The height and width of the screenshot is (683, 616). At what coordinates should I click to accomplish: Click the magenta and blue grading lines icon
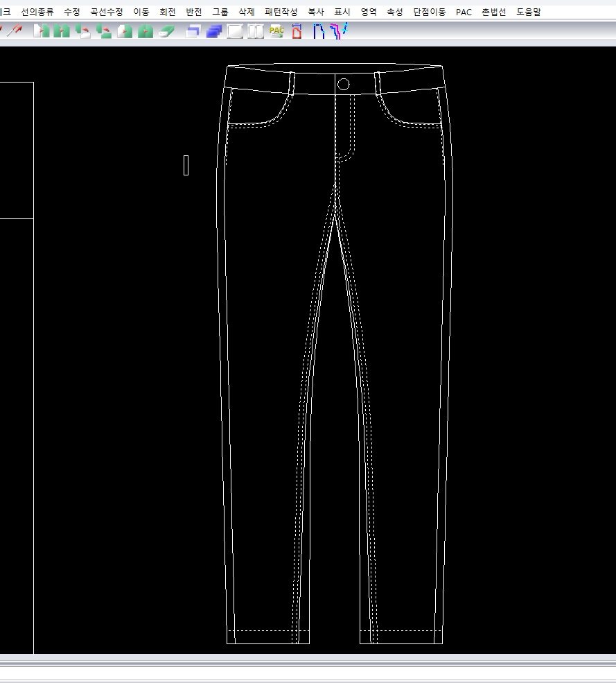(339, 31)
